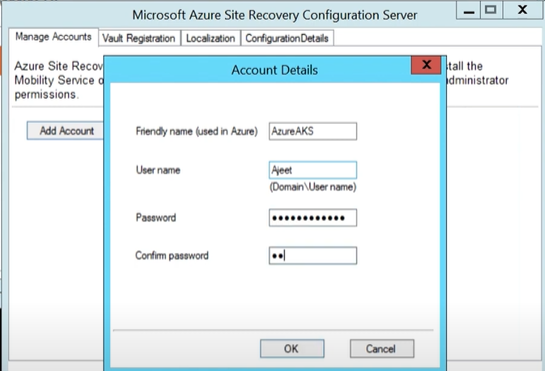Click the Friendly name (used in Azure) label
This screenshot has width=545, height=371.
(197, 131)
